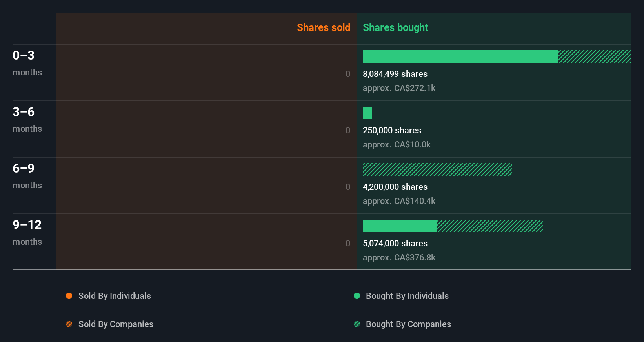Image resolution: width=644 pixels, height=342 pixels.
Task: Select the 8,084,499 shares value
Action: click(x=395, y=74)
